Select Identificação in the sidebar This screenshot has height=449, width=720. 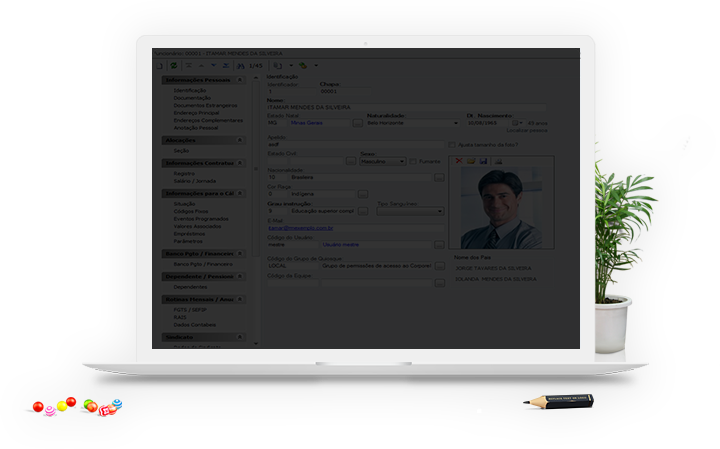tap(190, 90)
